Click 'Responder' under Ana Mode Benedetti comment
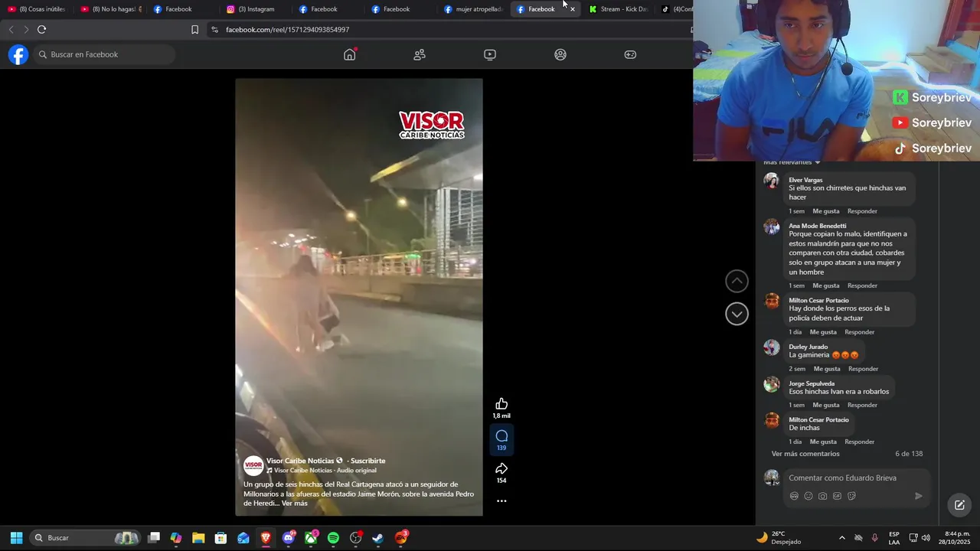The width and height of the screenshot is (980, 551). pos(862,286)
